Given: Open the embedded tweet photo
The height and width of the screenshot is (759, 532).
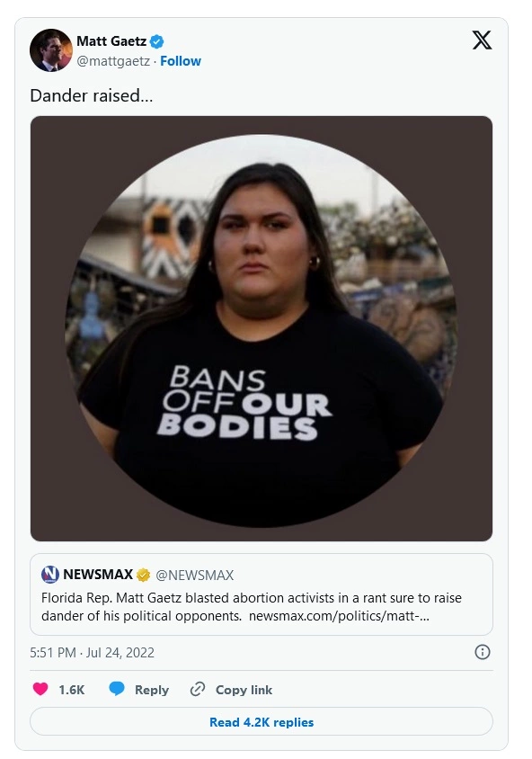Looking at the screenshot, I should (262, 328).
